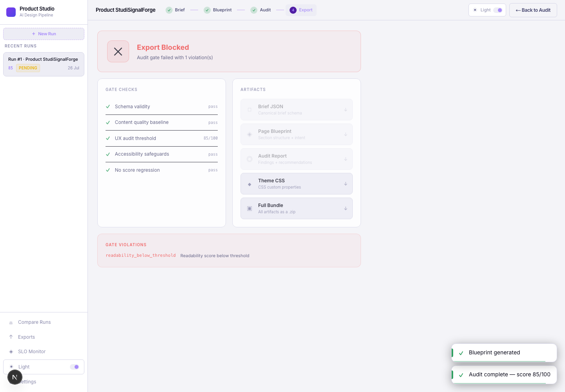Click the download arrow on Theme CSS

point(346,184)
